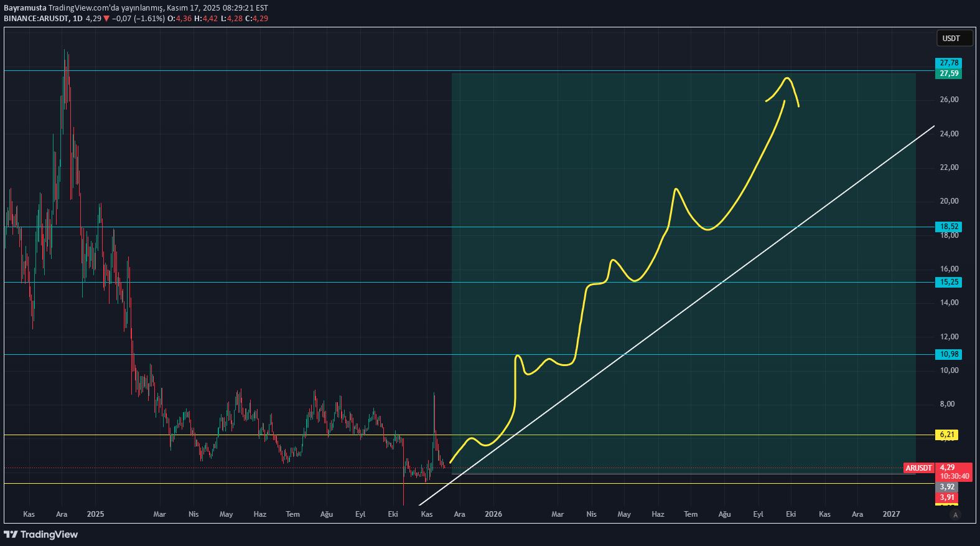This screenshot has height=546, width=980.
Task: Click the 18,52 cyan price level label
Action: [948, 227]
